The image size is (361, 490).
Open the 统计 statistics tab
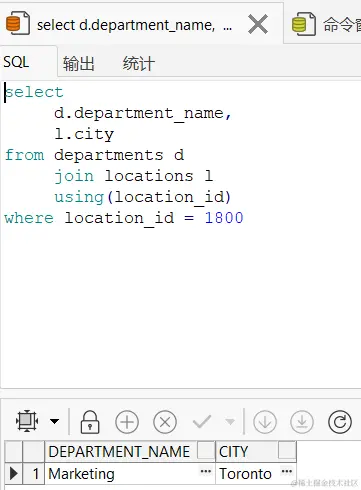coord(138,63)
